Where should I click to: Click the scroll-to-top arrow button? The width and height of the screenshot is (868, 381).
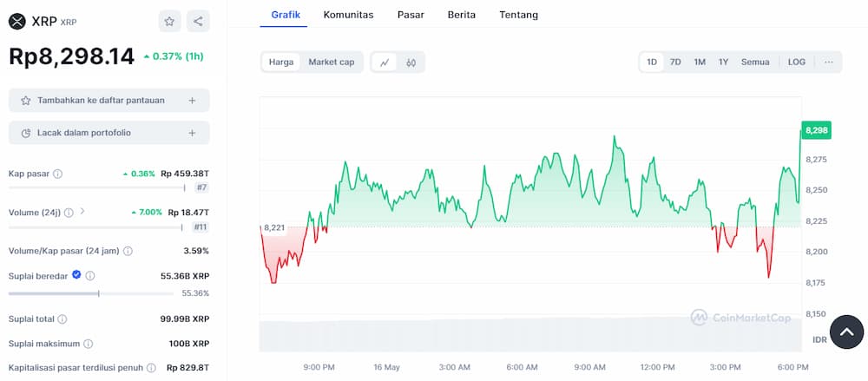(x=846, y=332)
